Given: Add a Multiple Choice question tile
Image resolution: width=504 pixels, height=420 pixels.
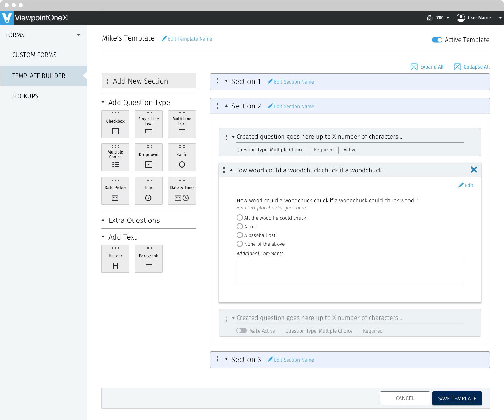Looking at the screenshot, I should [115, 157].
